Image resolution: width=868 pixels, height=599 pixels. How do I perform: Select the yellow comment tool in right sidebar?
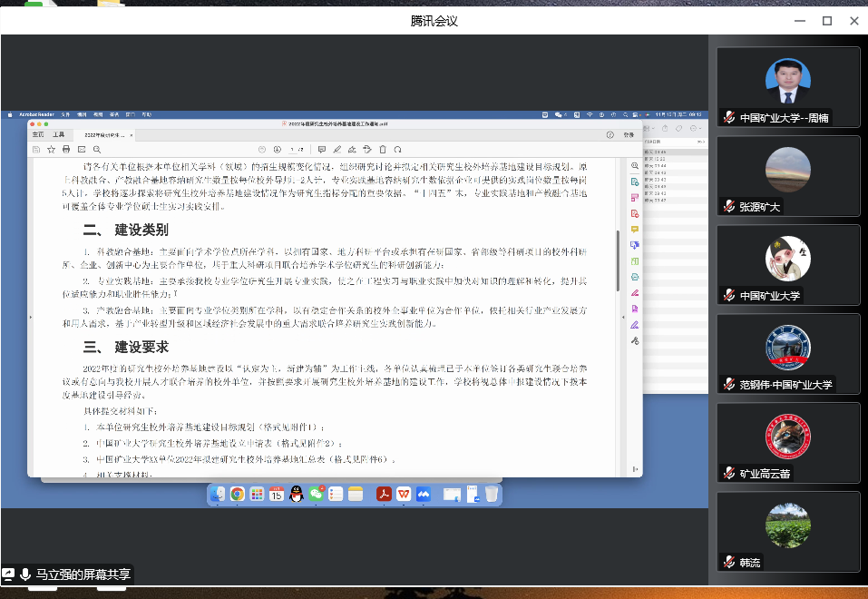(x=634, y=230)
